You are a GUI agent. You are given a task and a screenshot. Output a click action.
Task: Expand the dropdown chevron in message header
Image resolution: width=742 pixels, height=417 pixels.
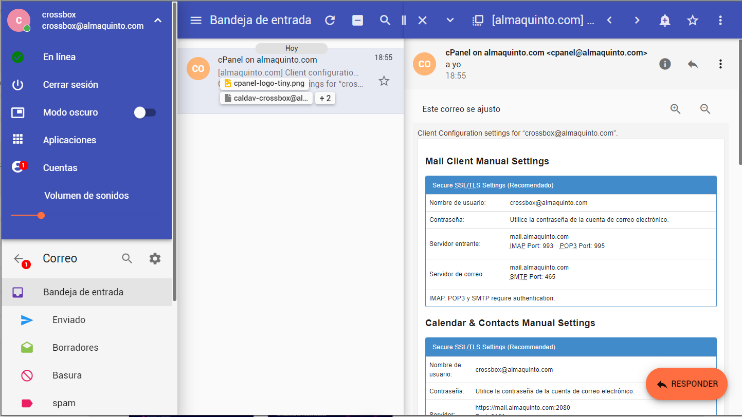pyautogui.click(x=450, y=20)
